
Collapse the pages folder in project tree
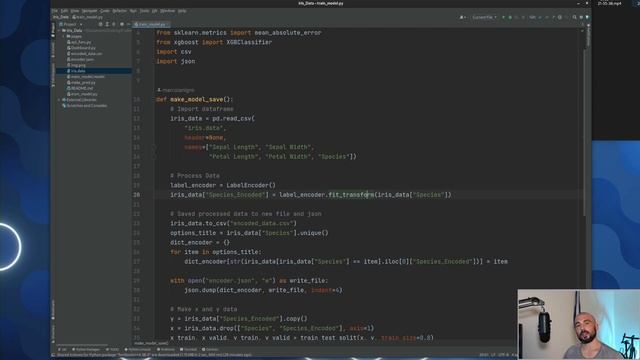(x=64, y=36)
